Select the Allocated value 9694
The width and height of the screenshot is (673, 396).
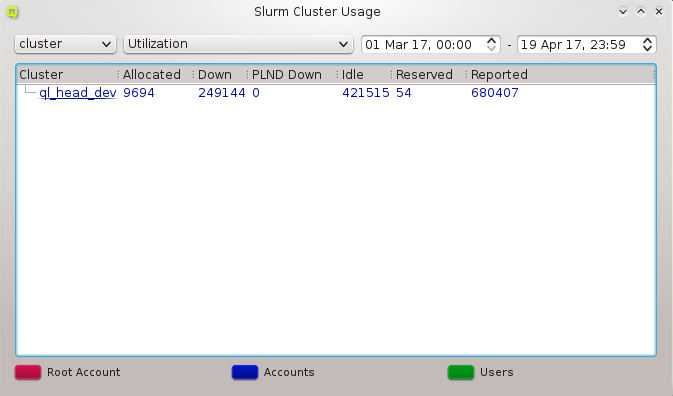(x=139, y=93)
